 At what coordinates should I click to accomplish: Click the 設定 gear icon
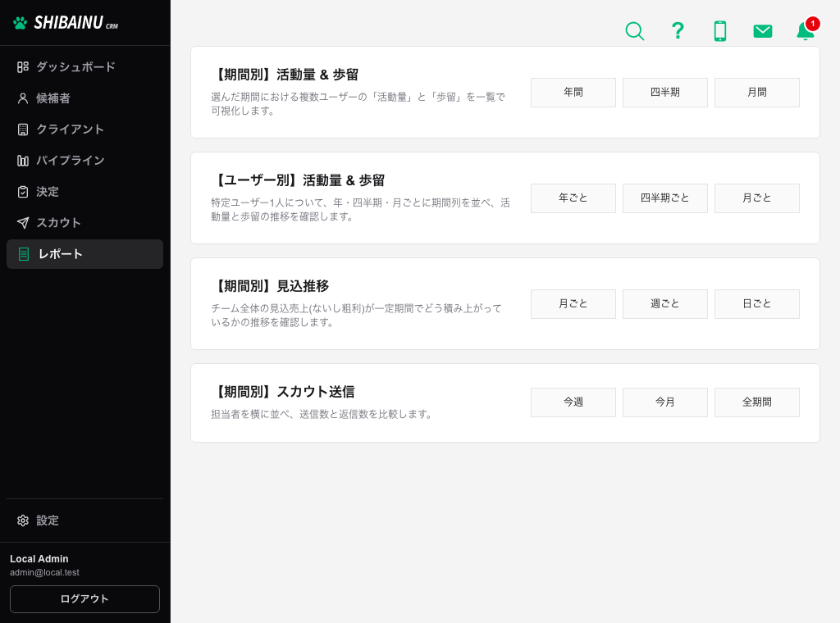click(22, 521)
